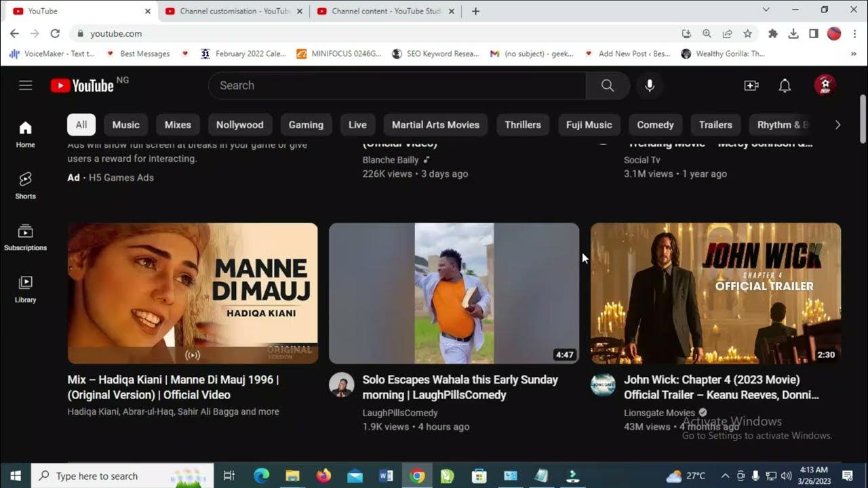Viewport: 868px width, 488px height.
Task: Click the Windows taskbar search box
Action: click(122, 476)
